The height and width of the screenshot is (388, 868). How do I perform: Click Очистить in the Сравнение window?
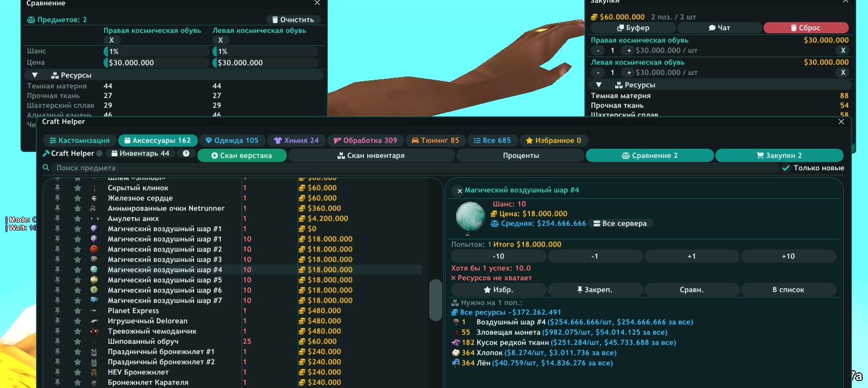(293, 20)
